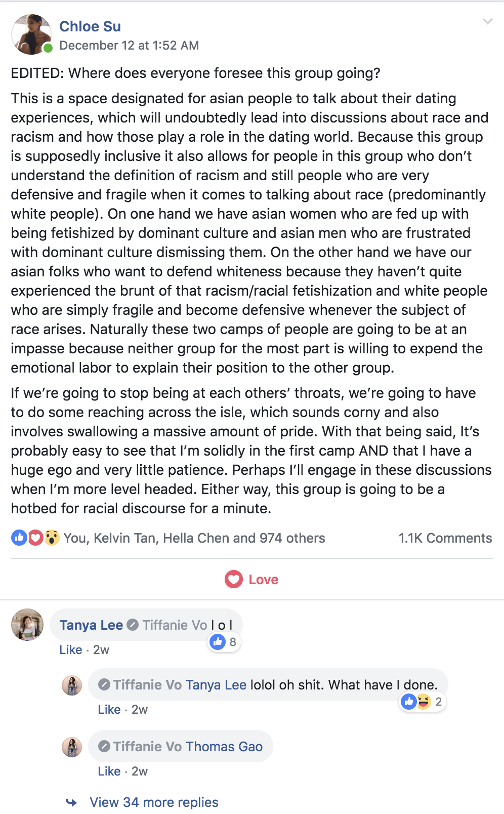Click the red heart reaction icon on post

pyautogui.click(x=35, y=538)
